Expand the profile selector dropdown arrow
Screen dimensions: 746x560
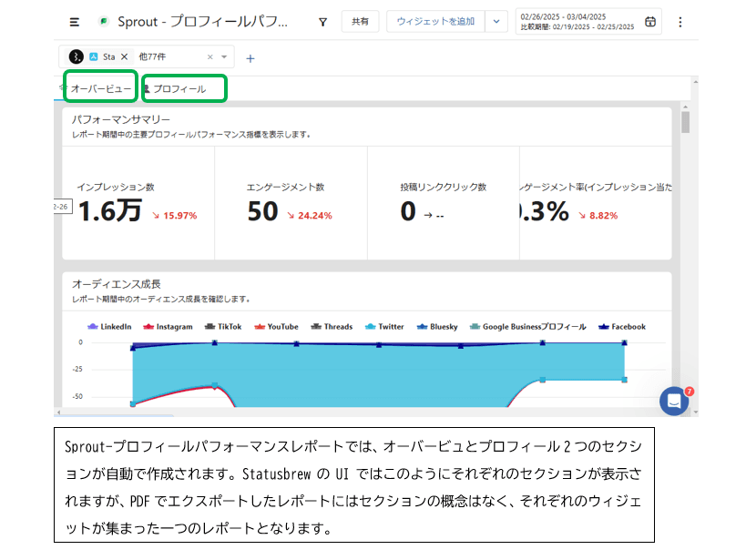(224, 56)
